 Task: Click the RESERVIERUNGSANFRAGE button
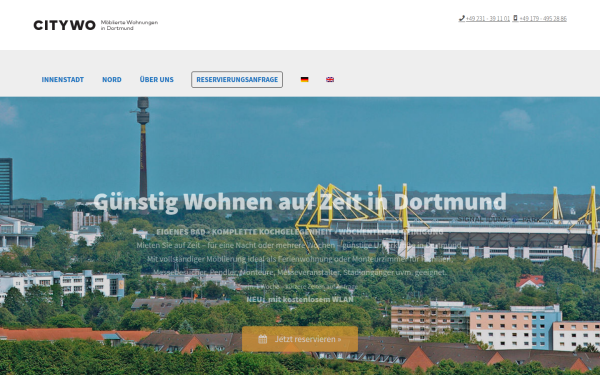237,80
